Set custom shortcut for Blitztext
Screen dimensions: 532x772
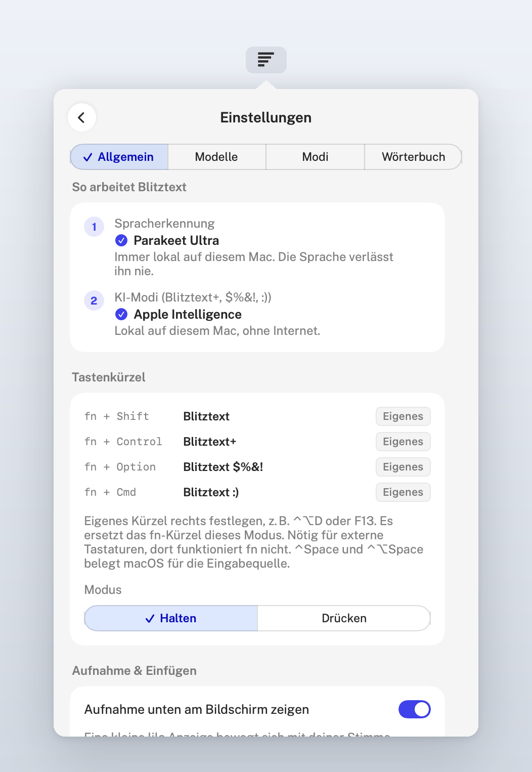tap(403, 416)
